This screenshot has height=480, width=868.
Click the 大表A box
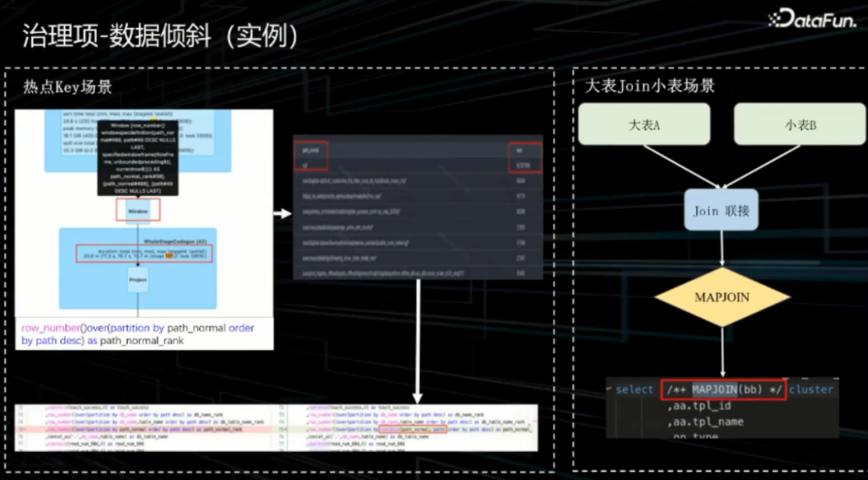coord(645,124)
